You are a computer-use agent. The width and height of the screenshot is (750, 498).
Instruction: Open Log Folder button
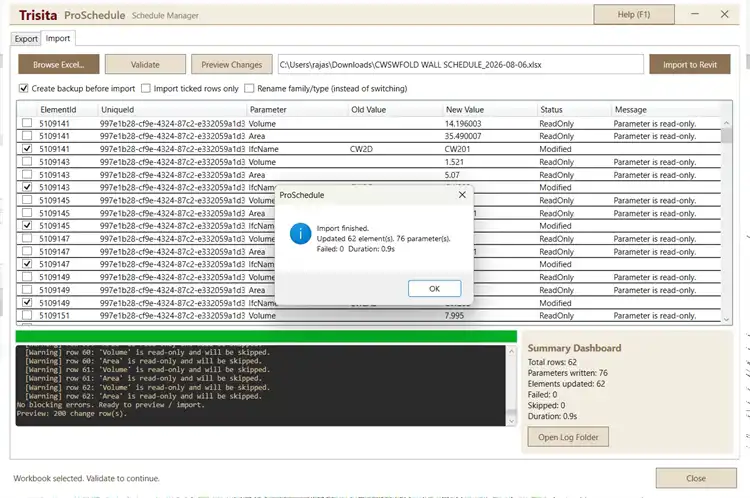click(568, 437)
